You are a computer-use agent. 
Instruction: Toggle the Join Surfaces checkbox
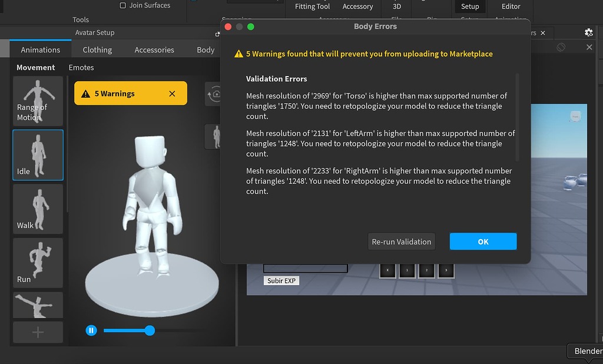[122, 5]
